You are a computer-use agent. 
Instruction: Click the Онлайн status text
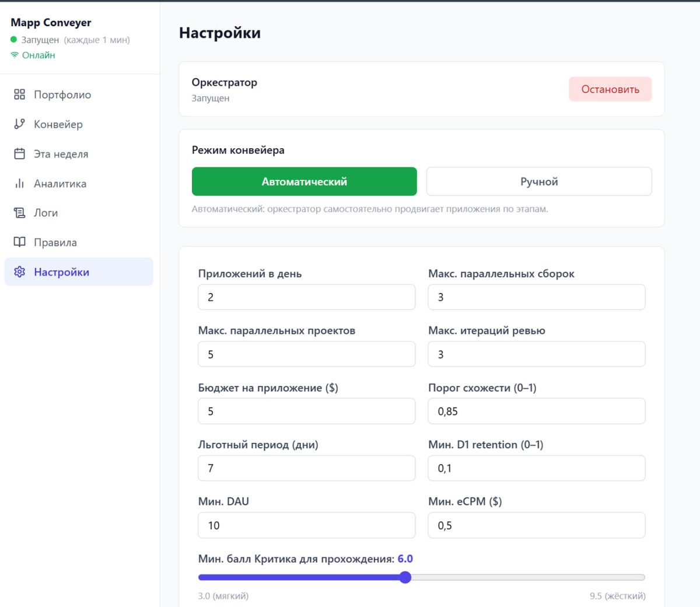click(38, 55)
